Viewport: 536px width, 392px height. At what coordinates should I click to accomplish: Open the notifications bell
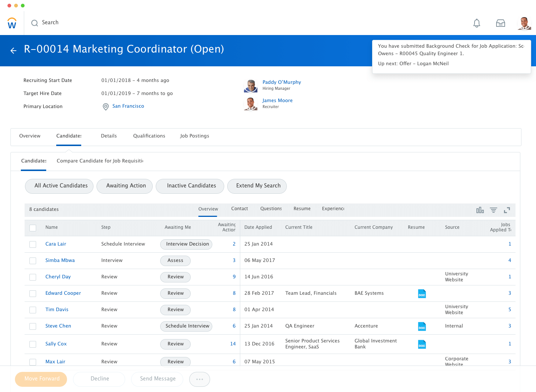click(x=477, y=23)
